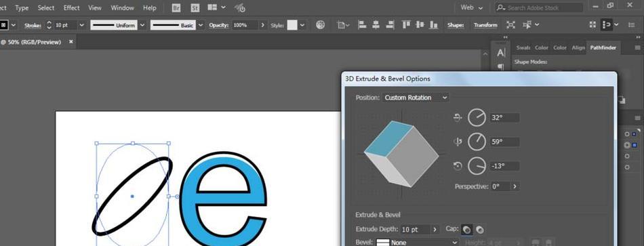The image size is (644, 246).
Task: Switch to the Pathfinder panel tab
Action: pyautogui.click(x=603, y=47)
